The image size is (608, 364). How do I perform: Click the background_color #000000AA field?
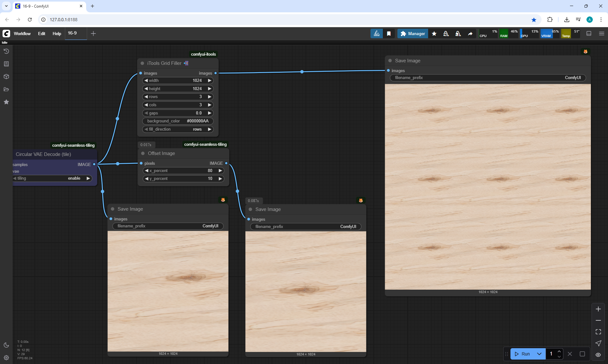tap(178, 121)
